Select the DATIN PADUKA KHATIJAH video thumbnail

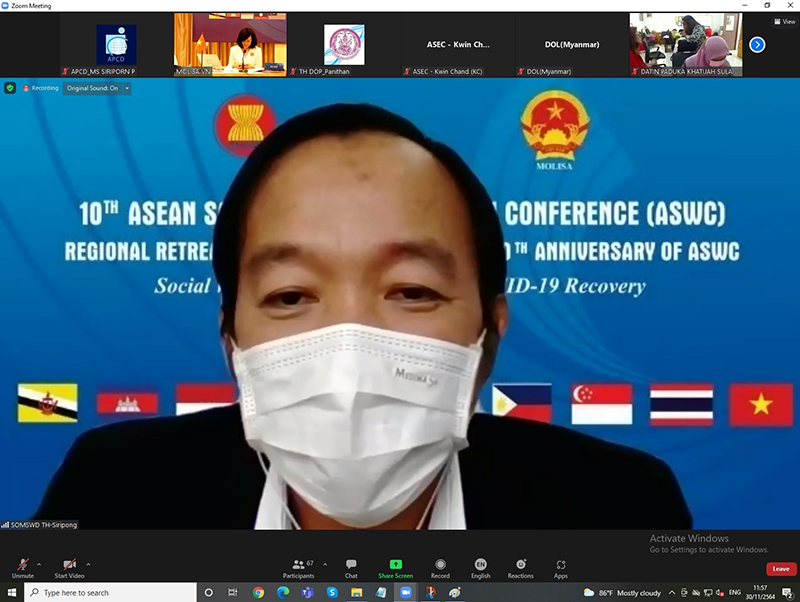point(686,45)
